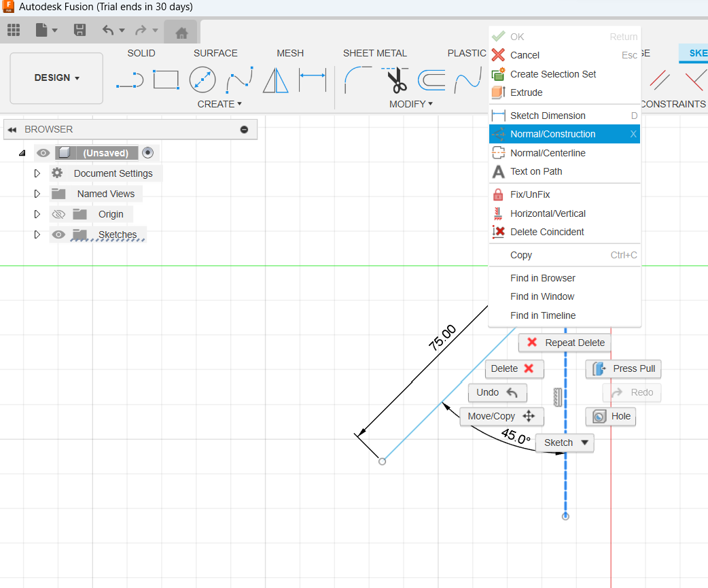Image resolution: width=708 pixels, height=588 pixels.
Task: Minimize the Browser panel with the round button
Action: [245, 130]
